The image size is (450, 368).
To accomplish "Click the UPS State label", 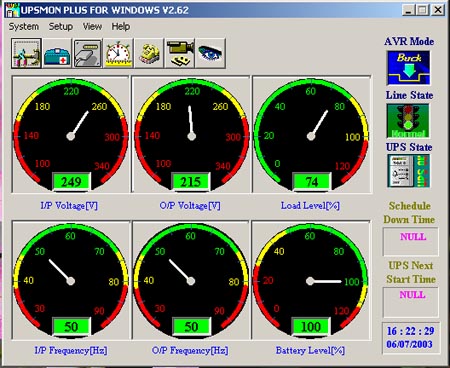I will point(409,147).
